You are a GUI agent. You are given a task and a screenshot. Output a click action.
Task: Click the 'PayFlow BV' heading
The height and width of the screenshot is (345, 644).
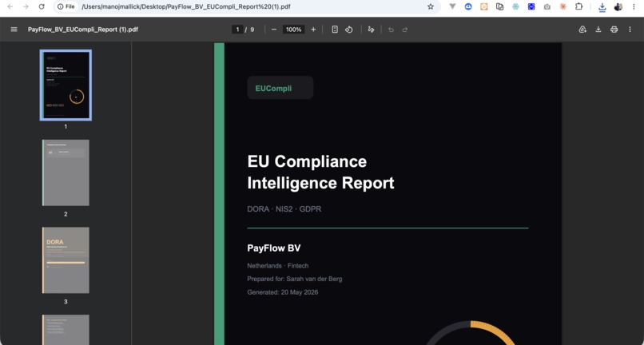pyautogui.click(x=274, y=248)
